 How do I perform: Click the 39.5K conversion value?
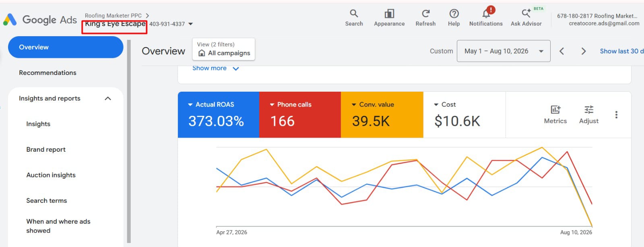point(371,121)
